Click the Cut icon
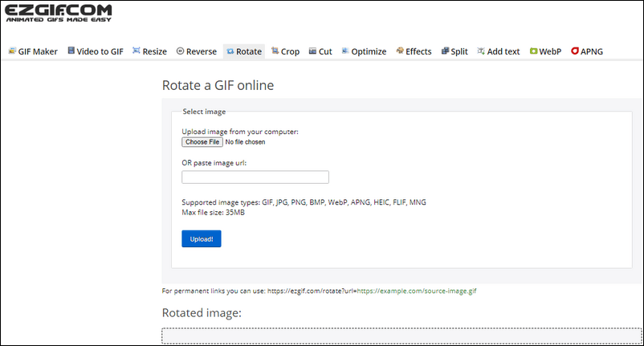The height and width of the screenshot is (346, 644). [x=312, y=51]
